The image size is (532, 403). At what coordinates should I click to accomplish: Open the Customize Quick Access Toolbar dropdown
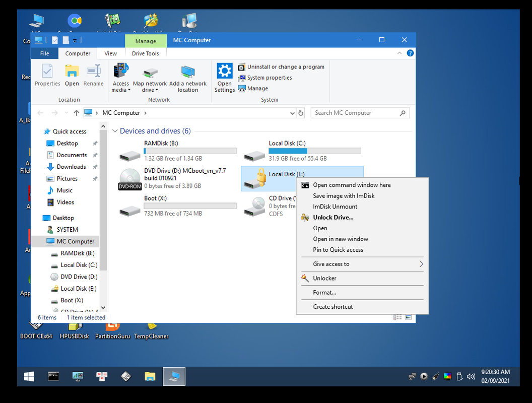pyautogui.click(x=75, y=40)
